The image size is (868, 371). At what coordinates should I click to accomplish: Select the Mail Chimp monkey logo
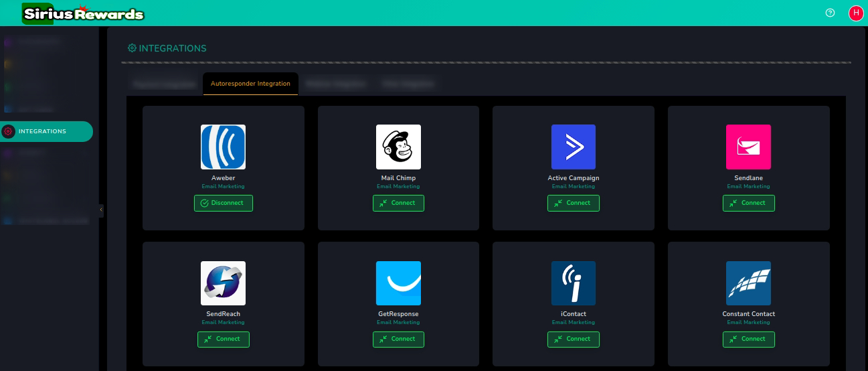[x=398, y=147]
